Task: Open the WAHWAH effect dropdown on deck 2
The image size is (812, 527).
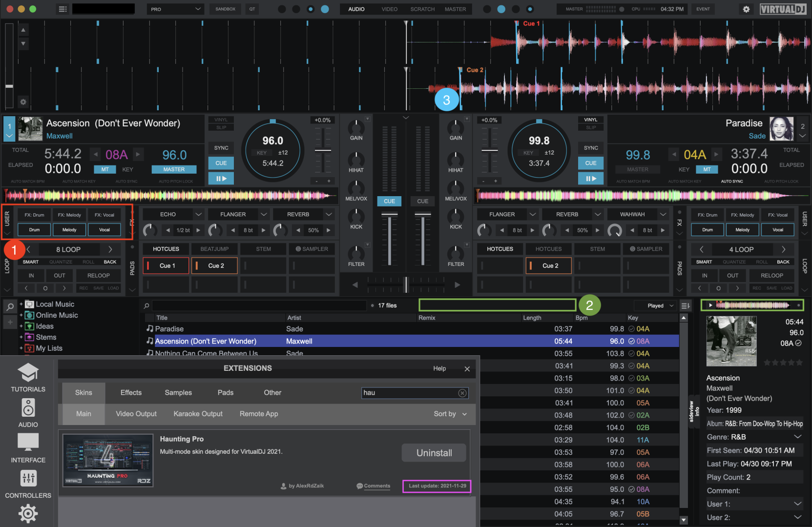Action: [663, 214]
